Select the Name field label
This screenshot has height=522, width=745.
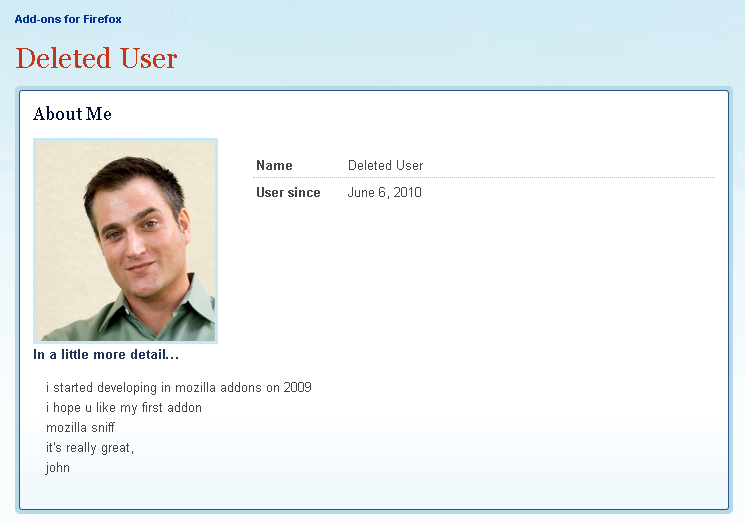pos(274,165)
